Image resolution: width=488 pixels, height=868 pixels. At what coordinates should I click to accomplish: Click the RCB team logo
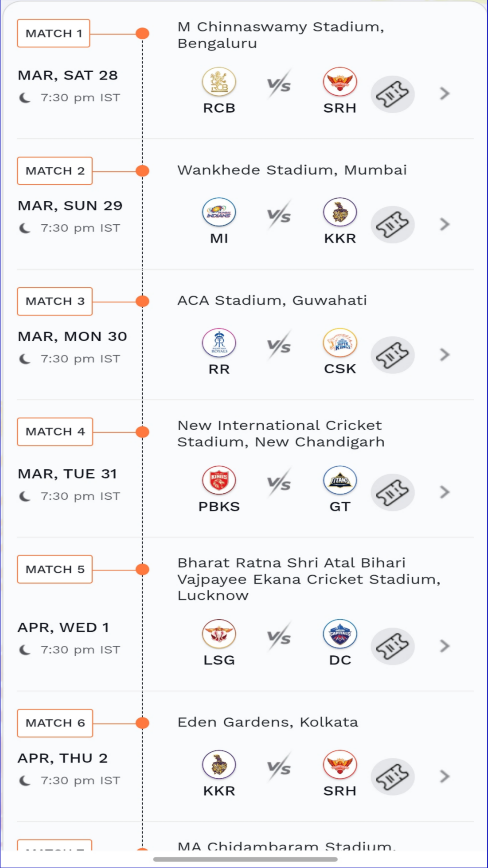[219, 82]
